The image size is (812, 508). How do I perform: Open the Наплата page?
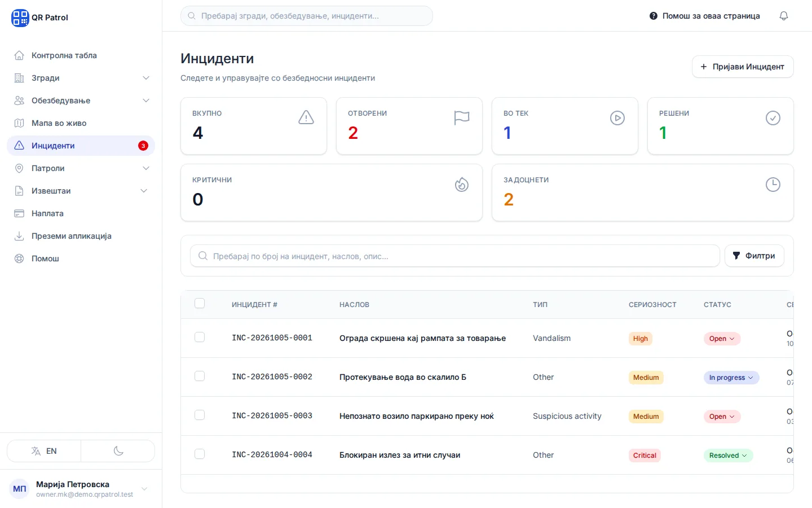click(81, 213)
